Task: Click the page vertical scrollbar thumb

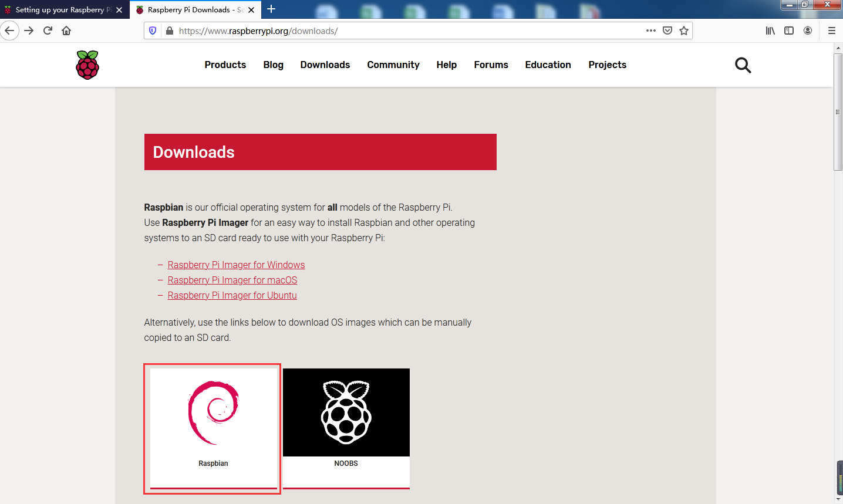Action: tap(838, 111)
